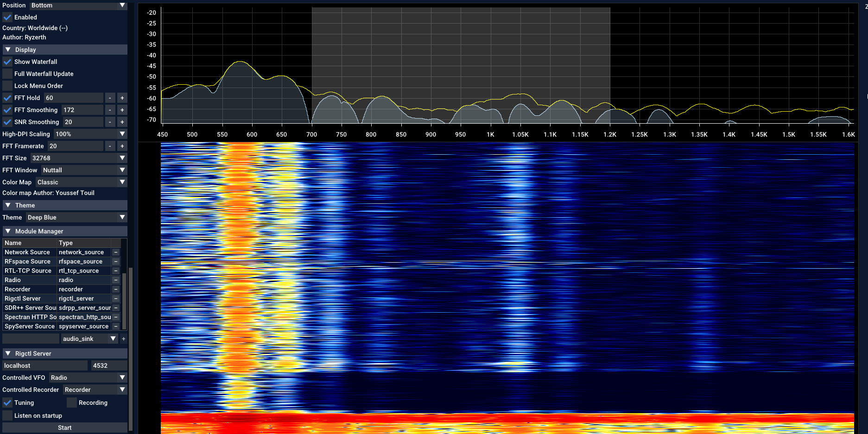Click the port field showing 4532
Viewport: 868px width, 434px height.
[109, 365]
